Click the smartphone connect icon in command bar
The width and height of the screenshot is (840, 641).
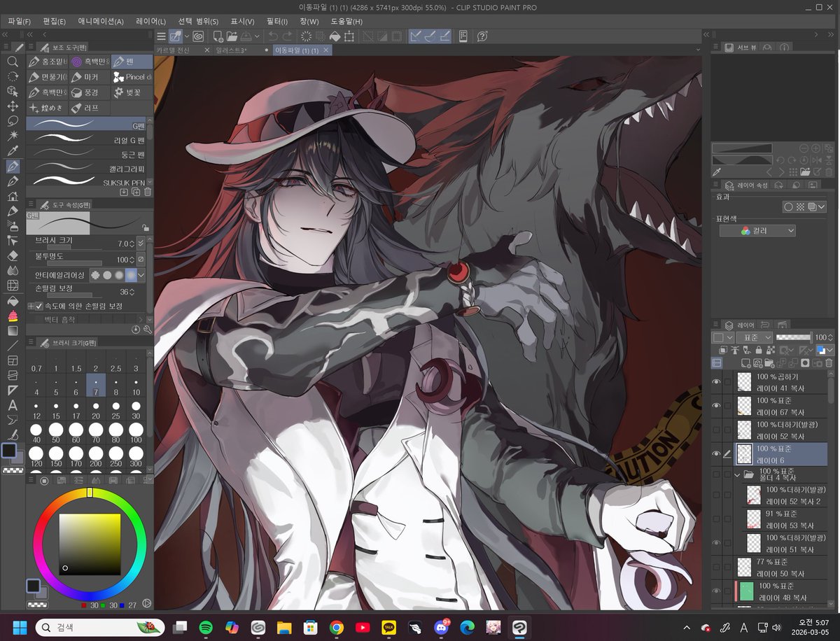pyautogui.click(x=463, y=36)
